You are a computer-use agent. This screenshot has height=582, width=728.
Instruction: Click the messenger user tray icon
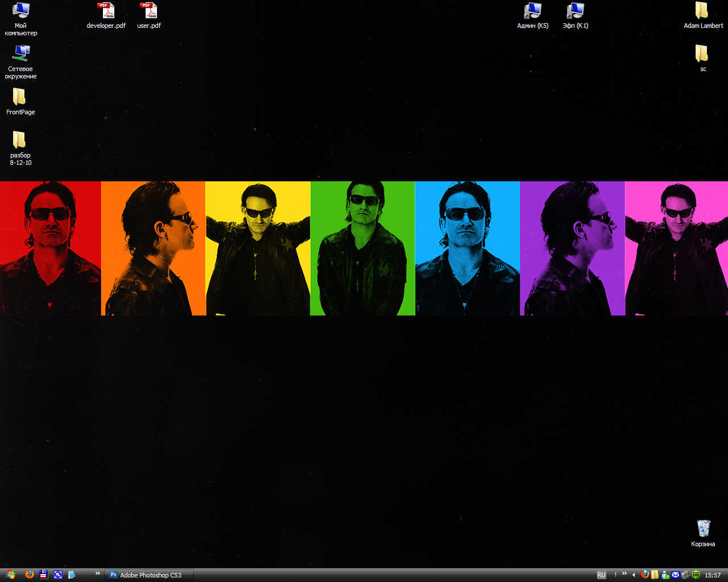665,575
